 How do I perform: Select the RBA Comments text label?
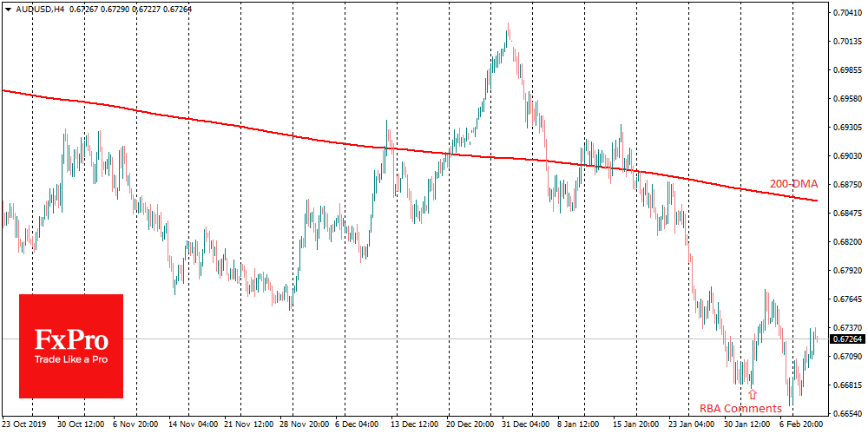coord(740,408)
